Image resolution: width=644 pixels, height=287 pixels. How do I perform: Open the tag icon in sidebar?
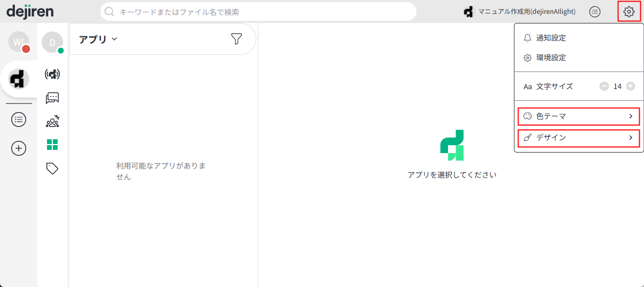click(52, 169)
